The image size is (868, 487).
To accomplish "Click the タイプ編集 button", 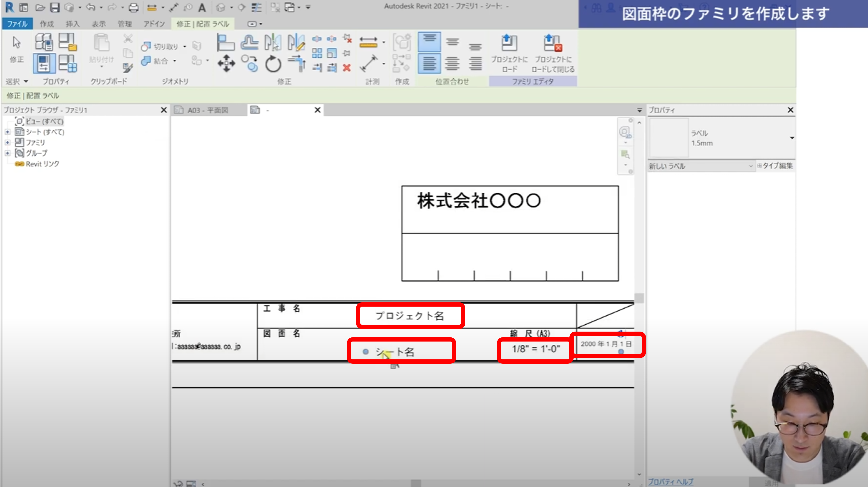I will (x=775, y=166).
